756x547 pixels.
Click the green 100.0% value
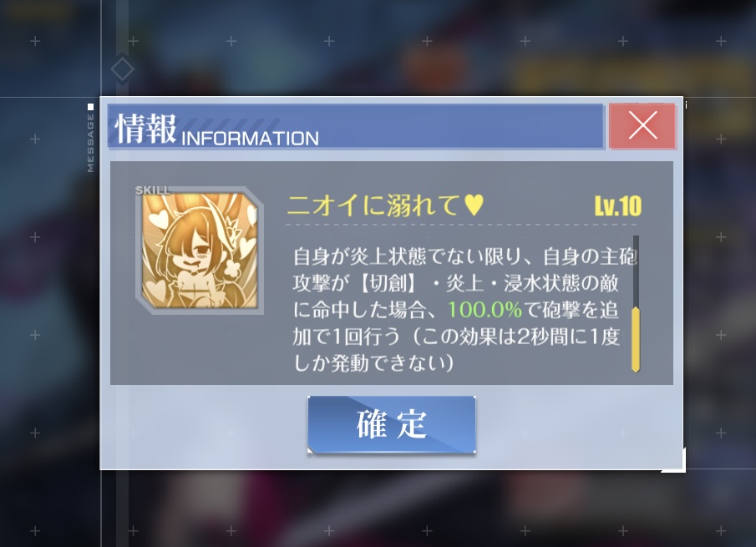[485, 309]
